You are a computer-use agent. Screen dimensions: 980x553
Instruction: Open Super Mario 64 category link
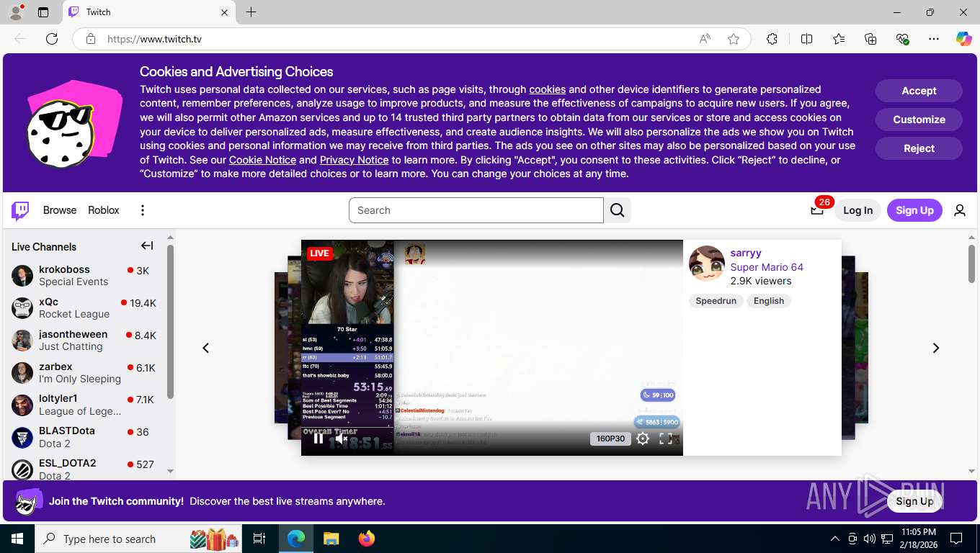767,267
